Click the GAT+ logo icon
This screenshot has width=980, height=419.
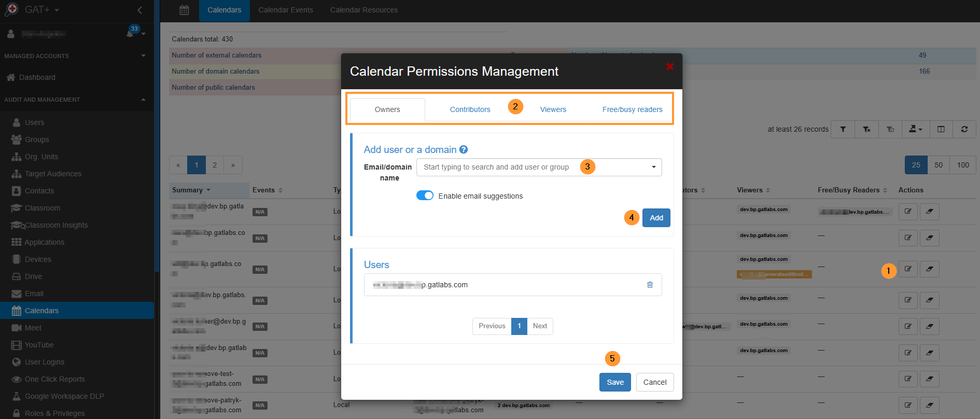(11, 9)
